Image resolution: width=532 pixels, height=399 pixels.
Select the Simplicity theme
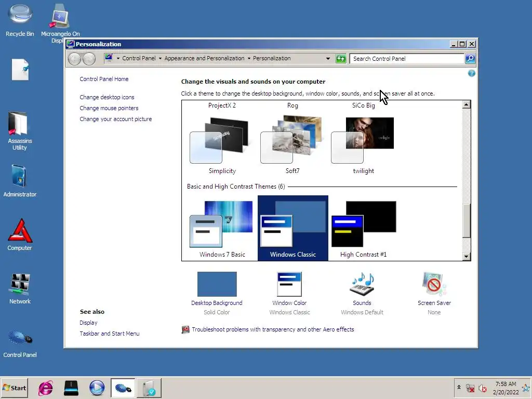tap(222, 146)
